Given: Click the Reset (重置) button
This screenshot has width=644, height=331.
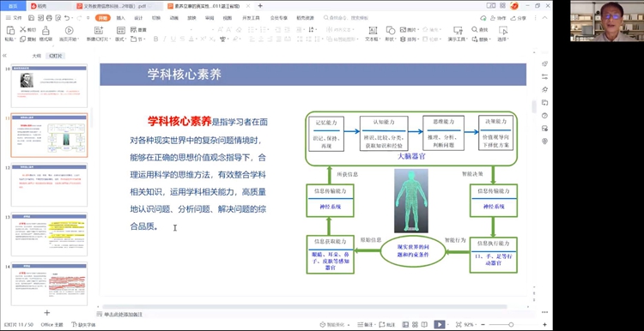Looking at the screenshot, I should coord(138,30).
